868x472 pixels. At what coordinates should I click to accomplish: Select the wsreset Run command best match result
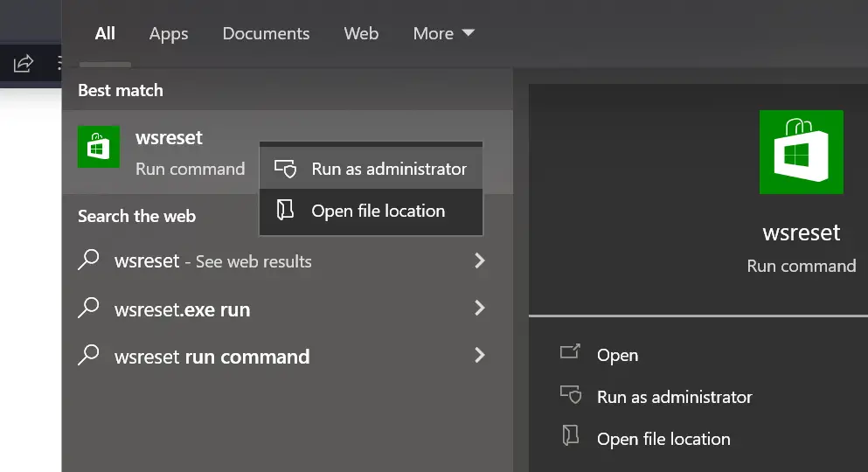[170, 152]
